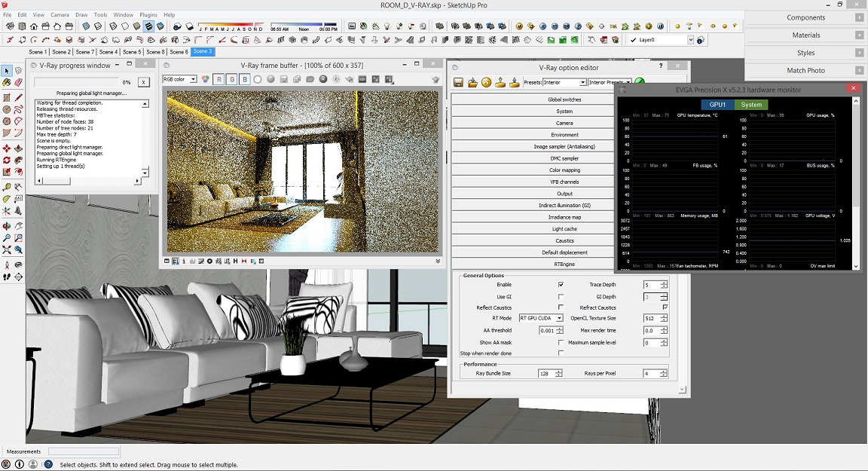Open the RT Mode dropdown
868x471 pixels.
(540, 319)
